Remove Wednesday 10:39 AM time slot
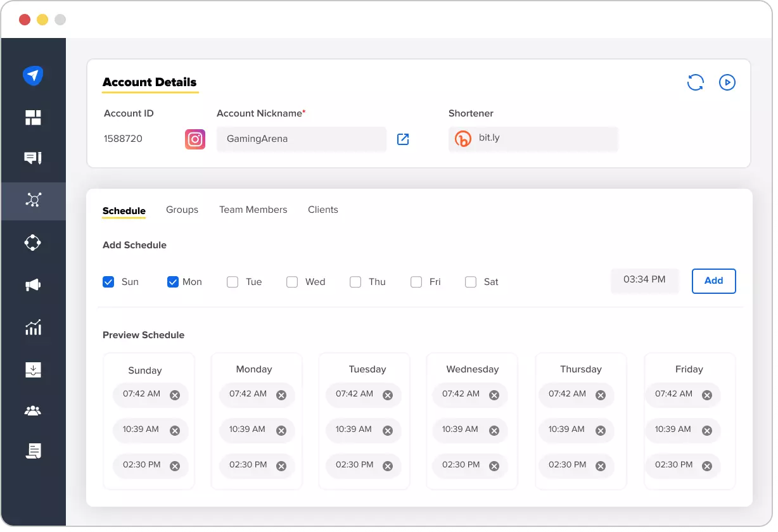Image resolution: width=778 pixels, height=532 pixels. point(494,431)
